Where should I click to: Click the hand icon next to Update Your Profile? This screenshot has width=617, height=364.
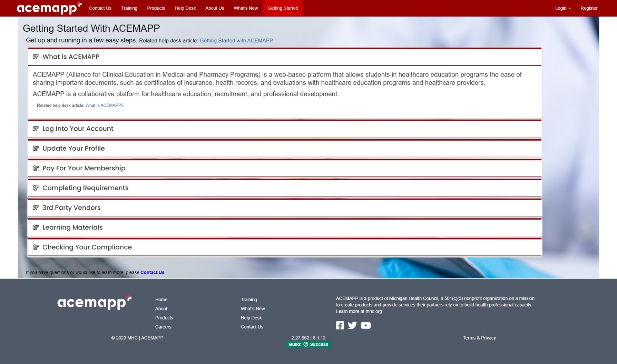[36, 149]
